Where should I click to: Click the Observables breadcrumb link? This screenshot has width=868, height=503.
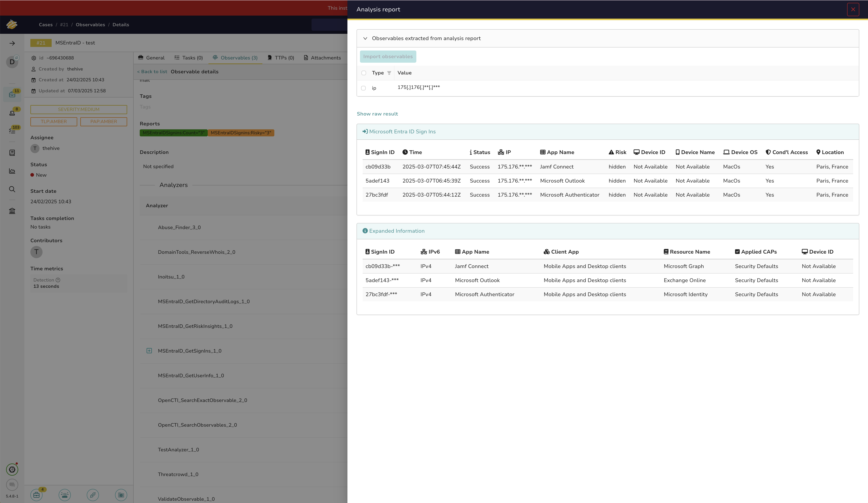pos(91,25)
